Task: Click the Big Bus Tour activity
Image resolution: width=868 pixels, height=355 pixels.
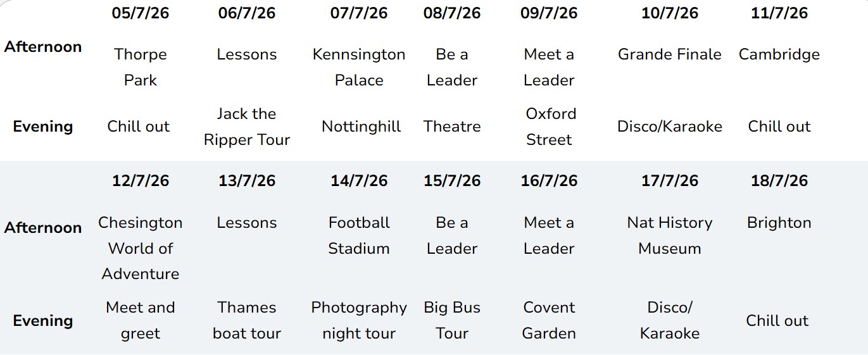Action: pos(451,320)
